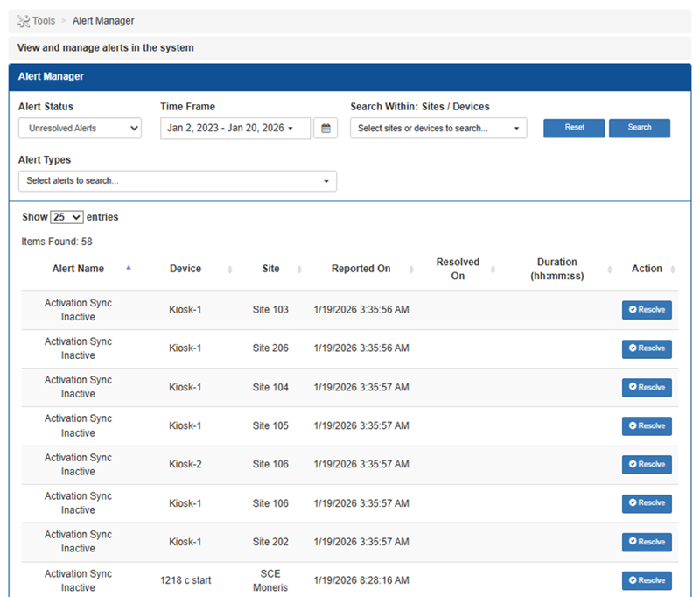Viewport: 700px width, 597px height.
Task: Click the Device column header
Action: pyautogui.click(x=185, y=269)
